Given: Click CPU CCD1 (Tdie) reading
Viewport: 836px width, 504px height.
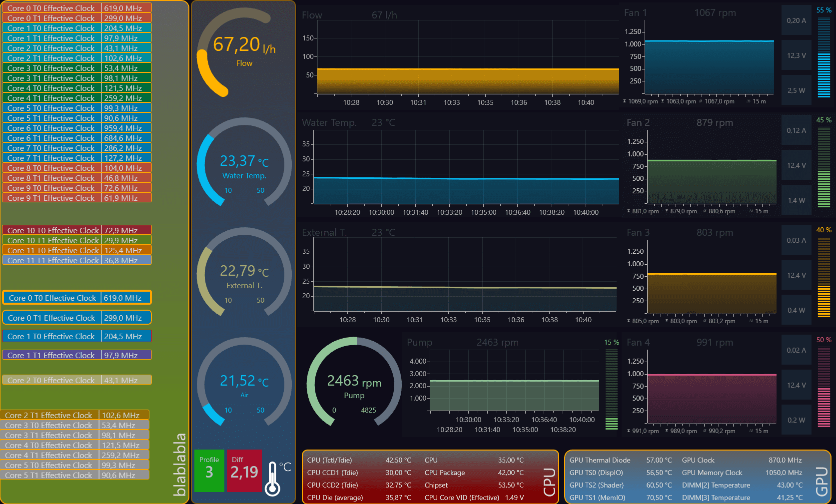Looking at the screenshot, I should point(359,473).
